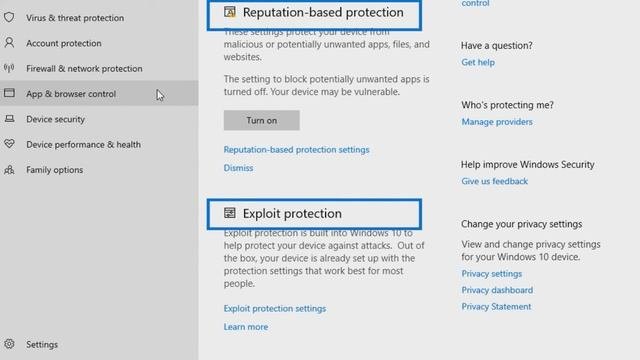This screenshot has width=640, height=360.
Task: Click the App & browser control window icon
Action: tap(9, 93)
